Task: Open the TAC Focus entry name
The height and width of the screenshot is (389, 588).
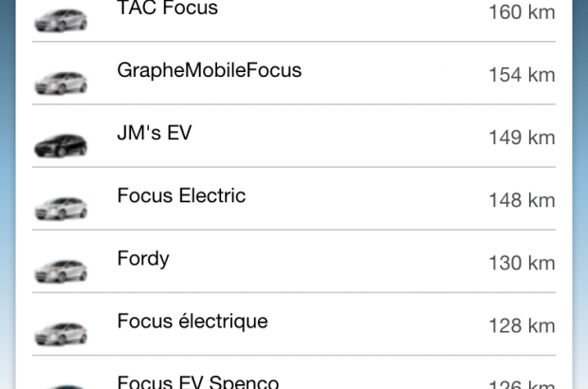Action: coord(167,9)
